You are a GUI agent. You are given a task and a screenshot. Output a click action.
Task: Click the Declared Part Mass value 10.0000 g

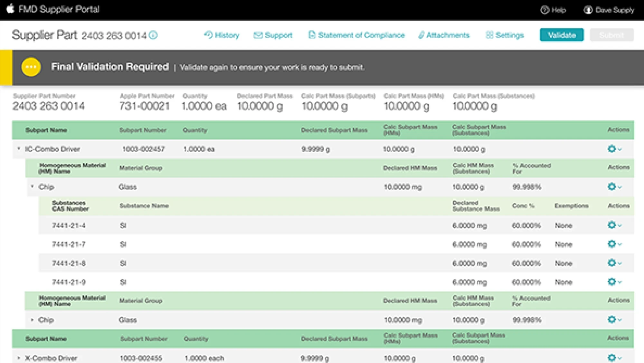(260, 106)
